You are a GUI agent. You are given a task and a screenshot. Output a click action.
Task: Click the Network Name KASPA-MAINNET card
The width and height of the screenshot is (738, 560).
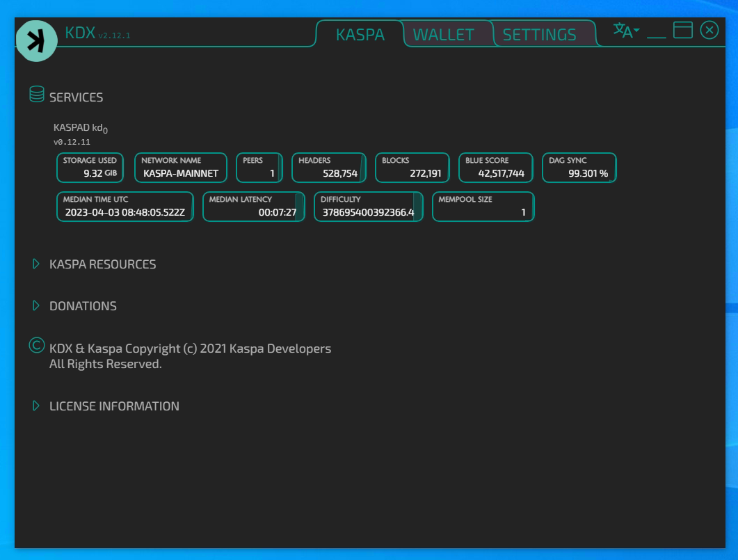tap(181, 168)
